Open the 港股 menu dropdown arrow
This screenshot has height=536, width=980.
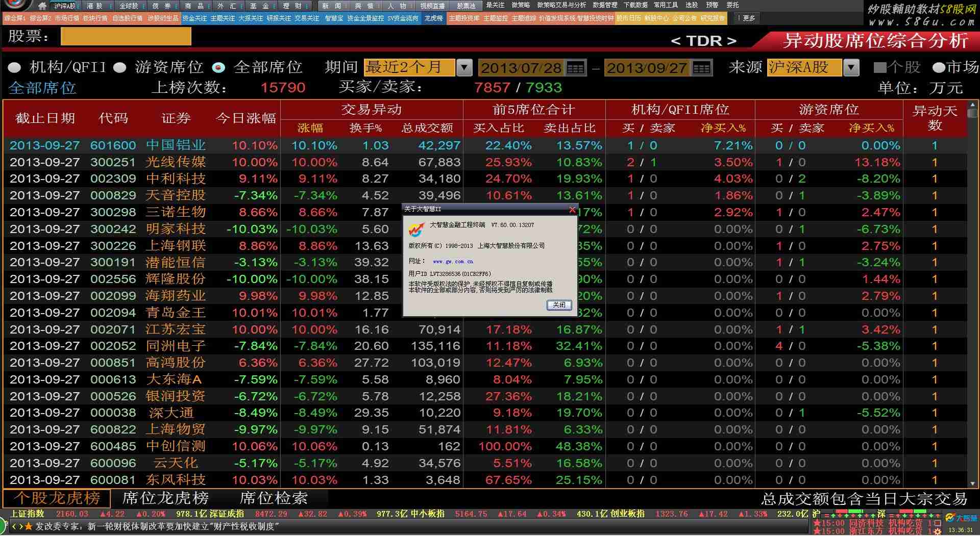[x=111, y=6]
